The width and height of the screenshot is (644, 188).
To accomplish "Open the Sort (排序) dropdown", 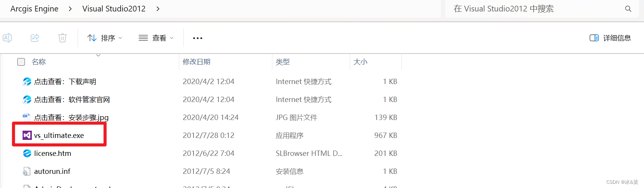I will (x=105, y=38).
